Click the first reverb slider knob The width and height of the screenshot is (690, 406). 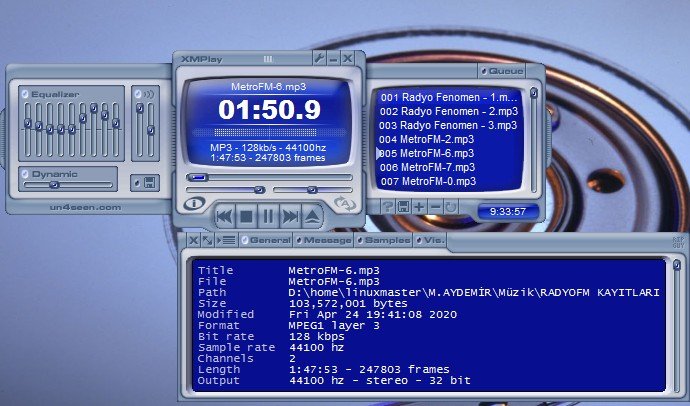139,108
